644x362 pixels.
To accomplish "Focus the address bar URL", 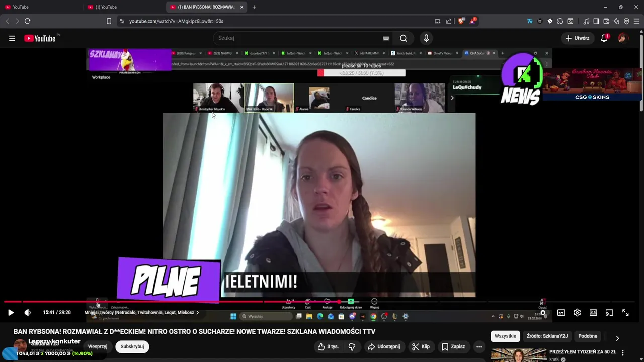I will (x=176, y=21).
